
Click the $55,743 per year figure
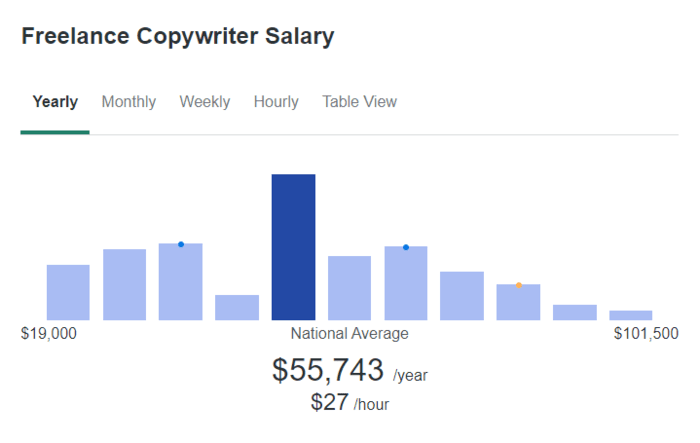click(328, 371)
